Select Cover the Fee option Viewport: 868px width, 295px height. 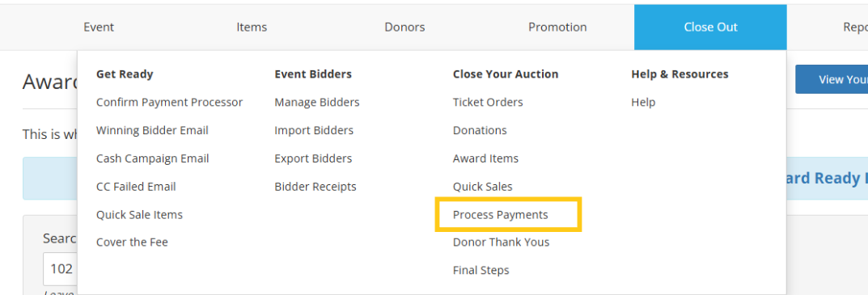click(x=132, y=242)
